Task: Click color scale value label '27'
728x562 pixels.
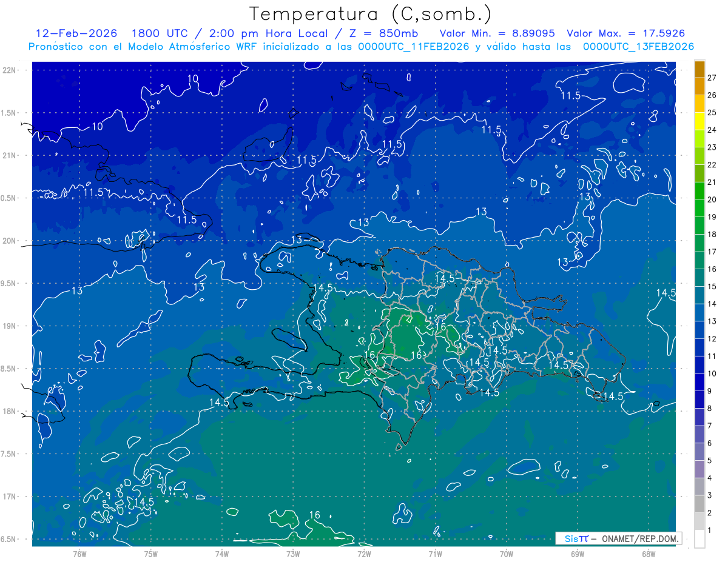Action: coord(712,78)
